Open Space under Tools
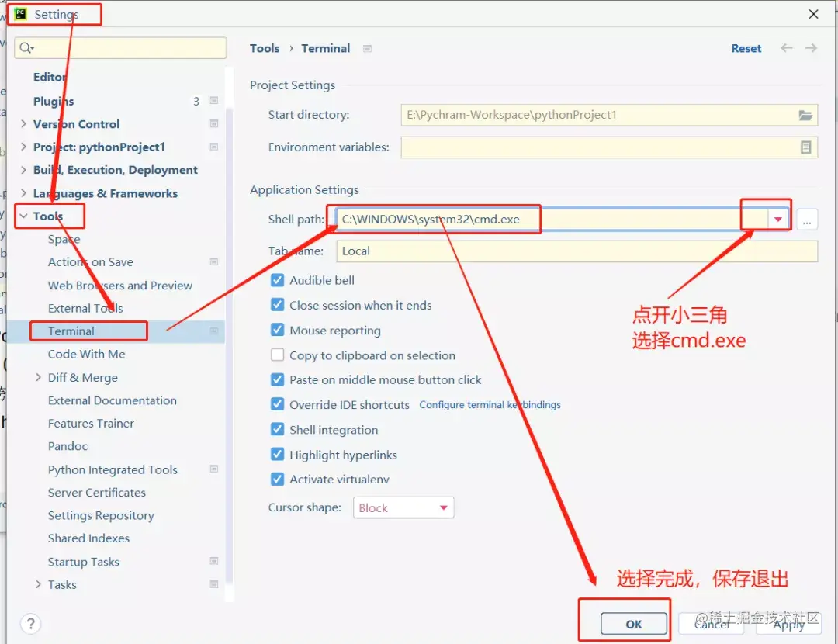The height and width of the screenshot is (644, 838). [64, 240]
